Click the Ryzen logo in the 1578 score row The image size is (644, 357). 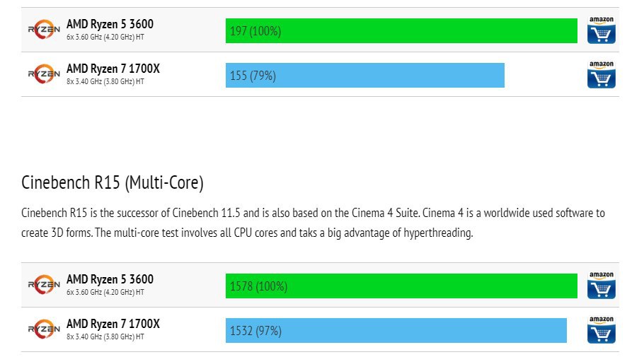click(44, 286)
